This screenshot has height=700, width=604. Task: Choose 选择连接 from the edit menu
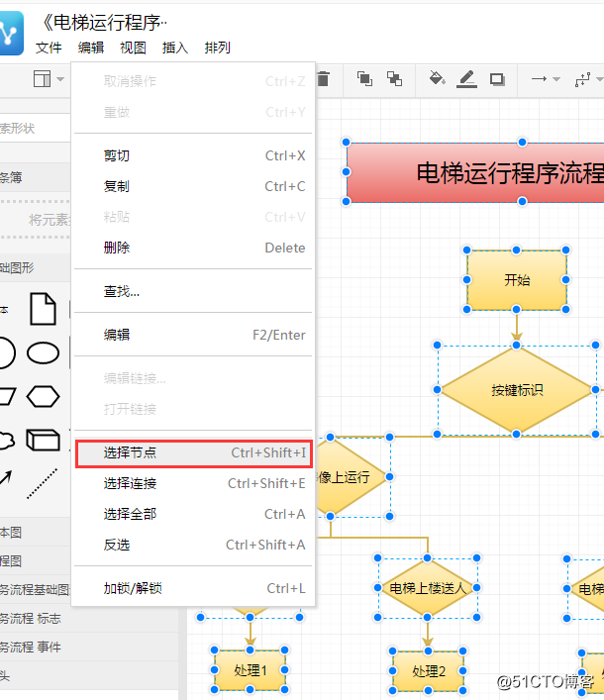(x=193, y=483)
